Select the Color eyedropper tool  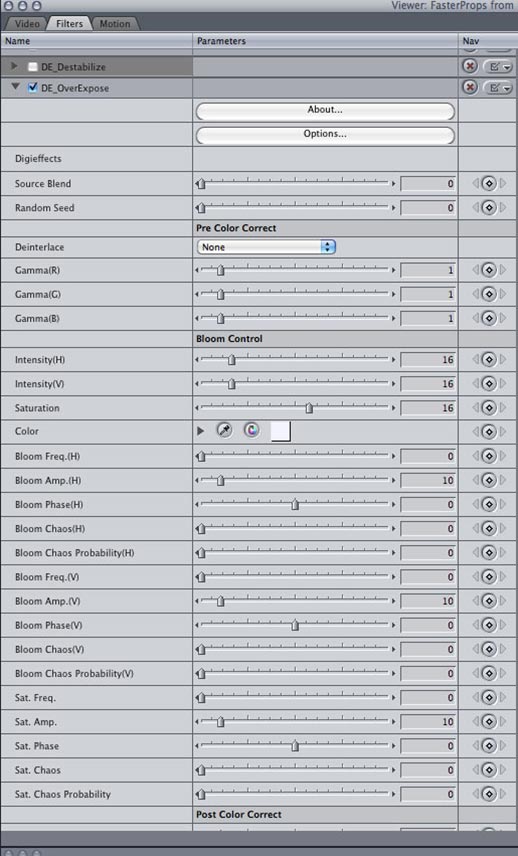[224, 430]
